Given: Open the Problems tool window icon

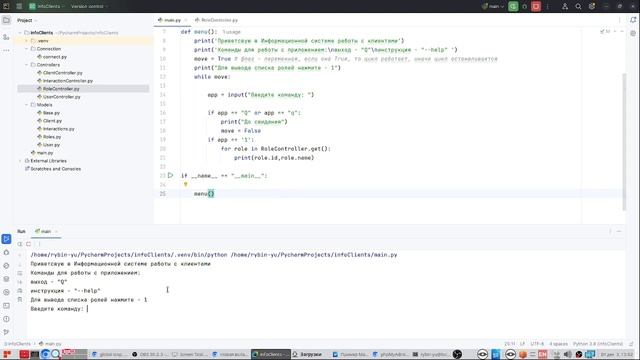Looking at the screenshot, I should click(x=6, y=319).
